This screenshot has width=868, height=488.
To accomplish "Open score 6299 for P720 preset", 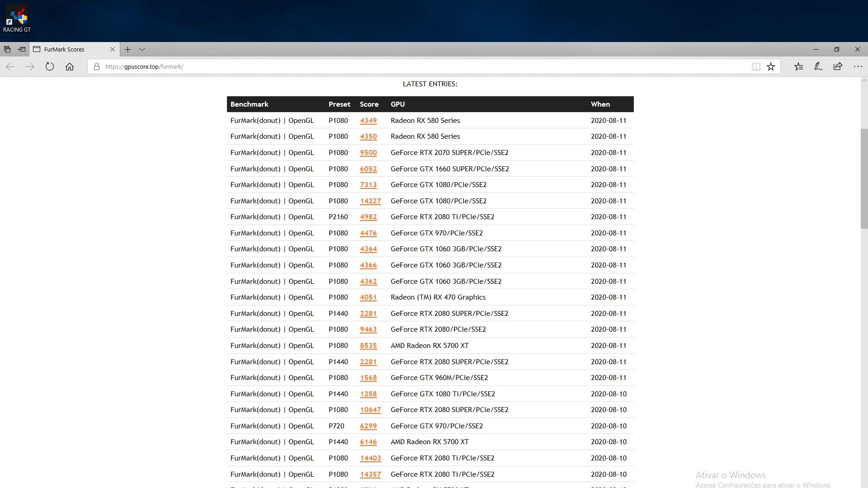I will click(368, 426).
